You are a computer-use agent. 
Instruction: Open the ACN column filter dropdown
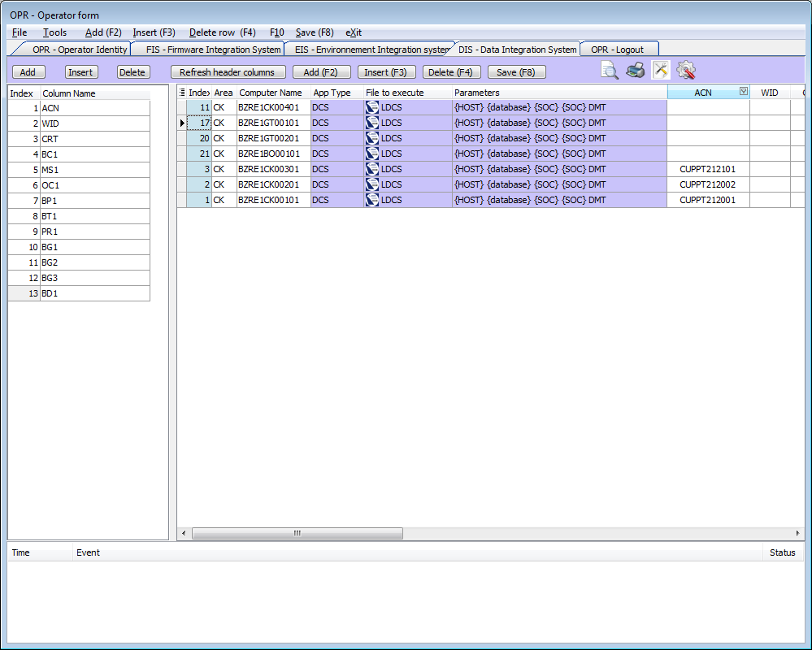743,93
